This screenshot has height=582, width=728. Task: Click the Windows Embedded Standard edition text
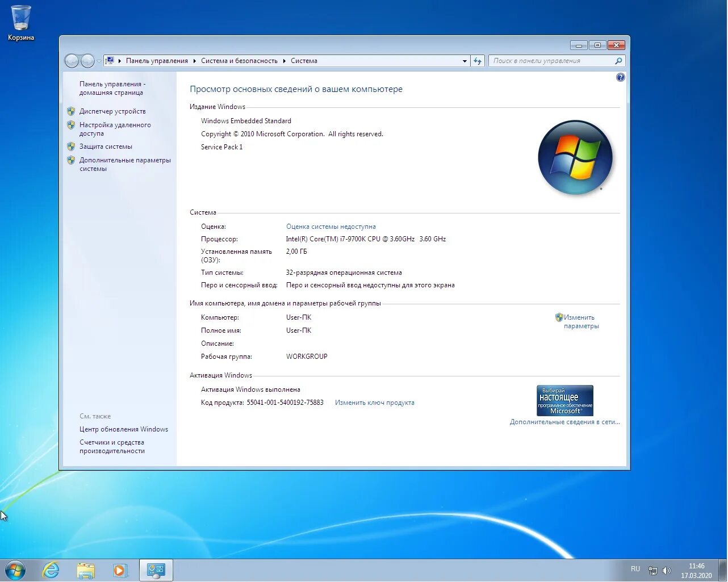[x=246, y=121]
